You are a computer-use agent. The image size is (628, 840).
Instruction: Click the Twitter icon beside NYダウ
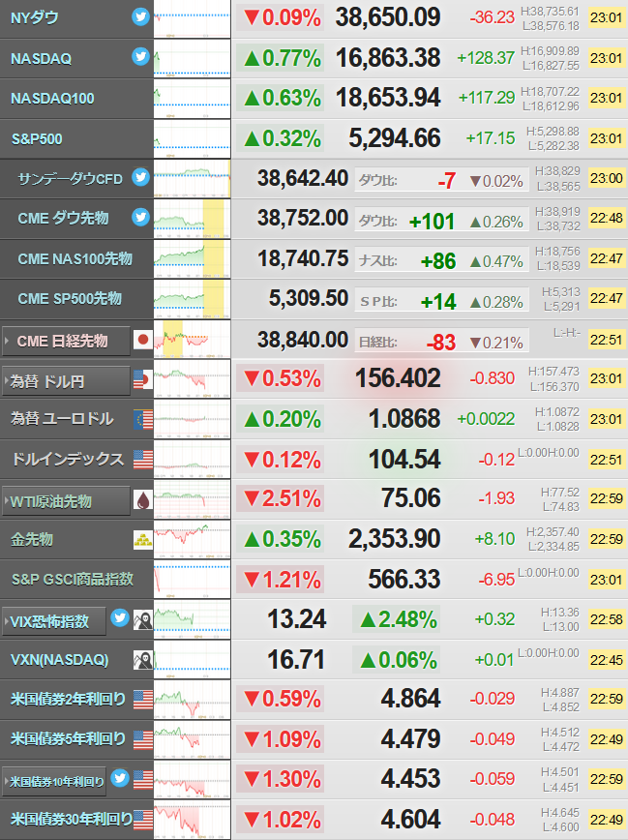click(x=140, y=17)
